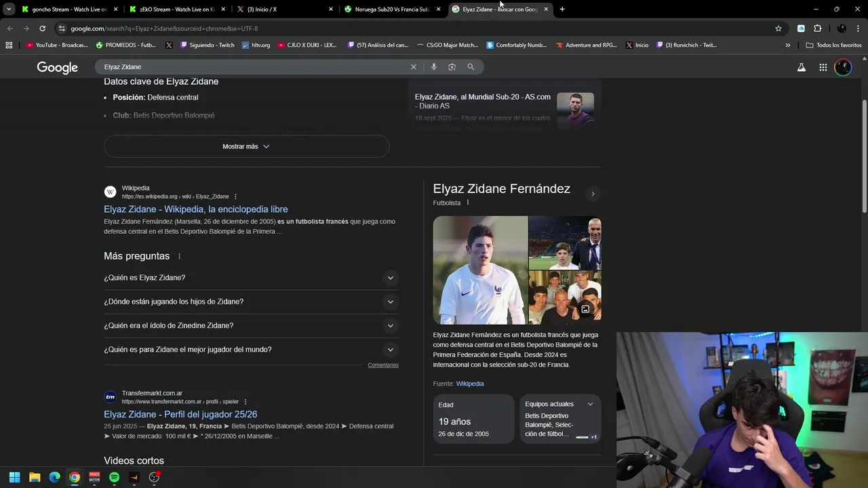Image resolution: width=868 pixels, height=488 pixels.
Task: Open Elyaz Zidane Wikipedia result link
Action: 196,209
